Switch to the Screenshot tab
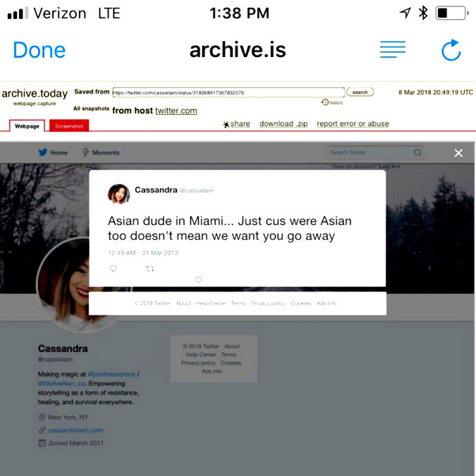The image size is (476, 476). click(69, 126)
